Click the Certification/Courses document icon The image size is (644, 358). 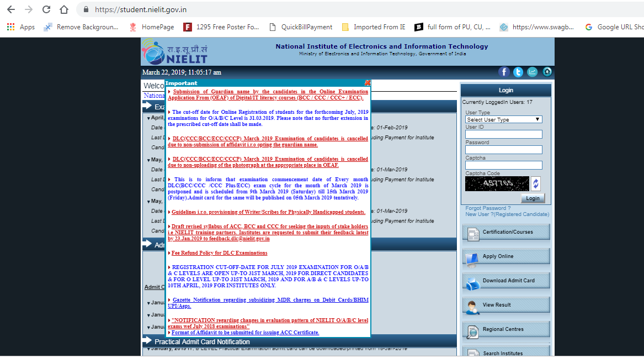[473, 234]
